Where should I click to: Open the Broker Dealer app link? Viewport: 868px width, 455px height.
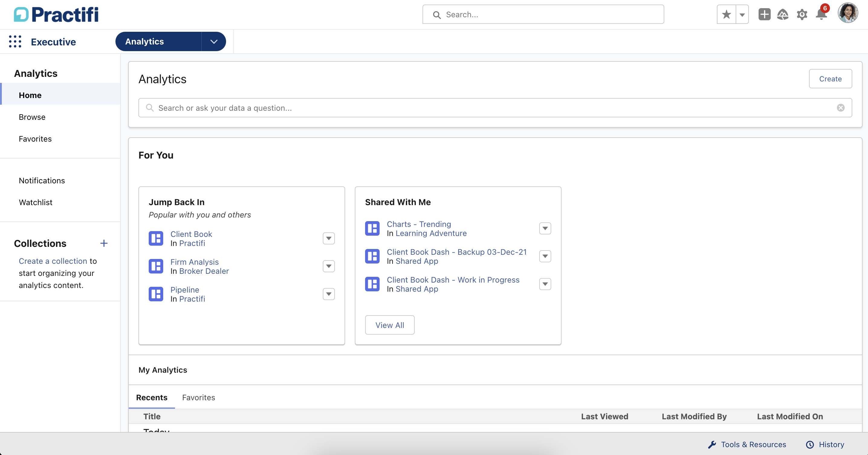pyautogui.click(x=204, y=271)
